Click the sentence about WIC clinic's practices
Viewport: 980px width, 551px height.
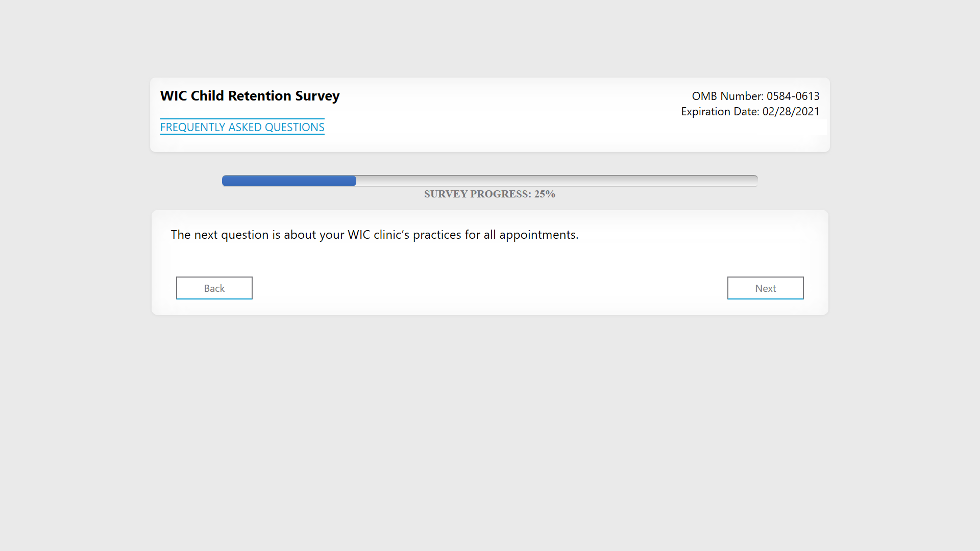374,235
